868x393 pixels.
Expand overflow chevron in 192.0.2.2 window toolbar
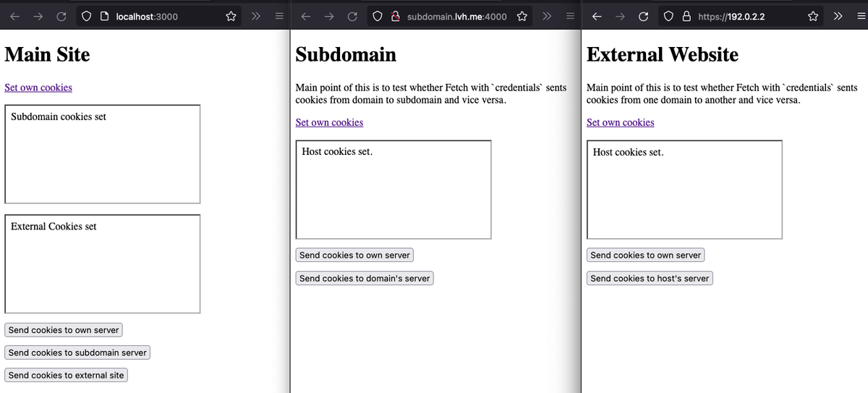838,16
